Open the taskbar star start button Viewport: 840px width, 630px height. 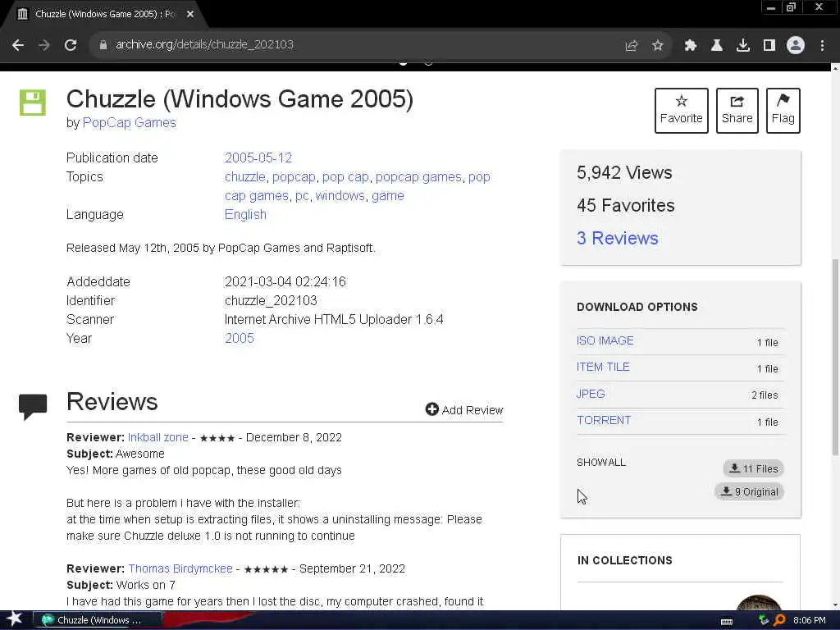(15, 619)
